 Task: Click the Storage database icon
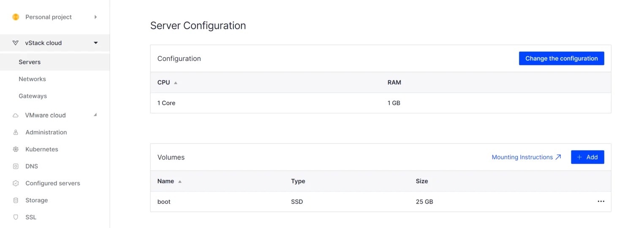[x=16, y=201]
